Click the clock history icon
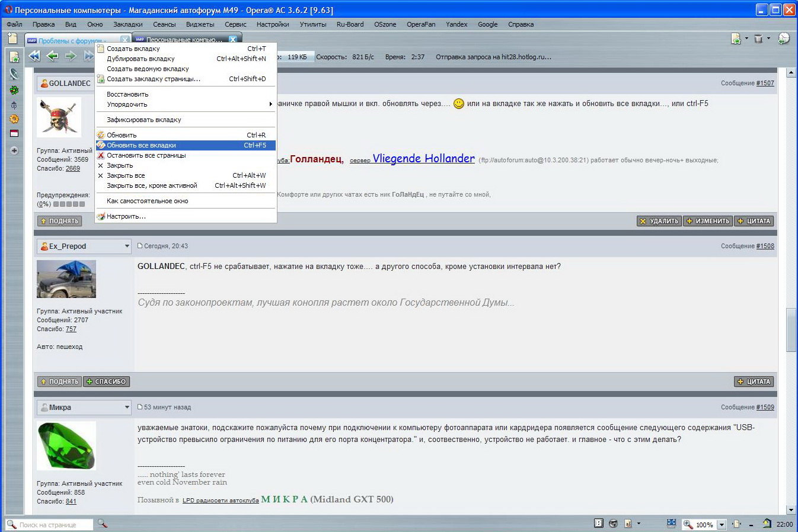 784,39
